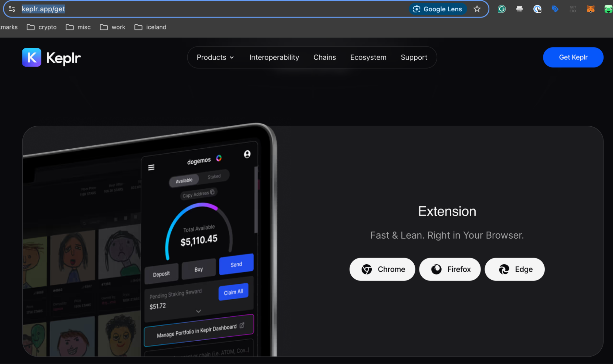The height and width of the screenshot is (364, 613).
Task: Open the Support page
Action: (414, 57)
